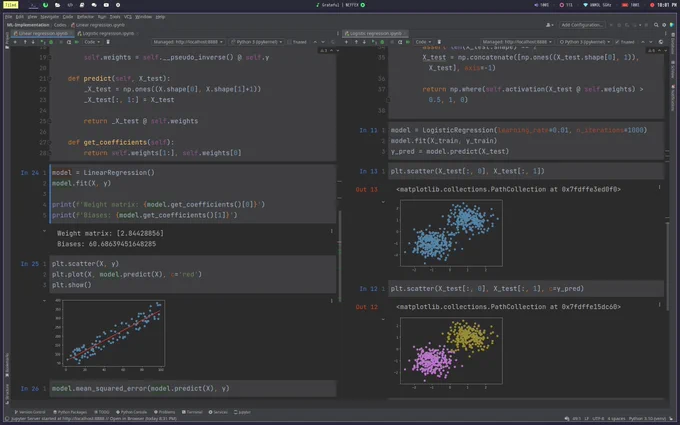Open the File menu
680x425 pixels.
coord(8,17)
